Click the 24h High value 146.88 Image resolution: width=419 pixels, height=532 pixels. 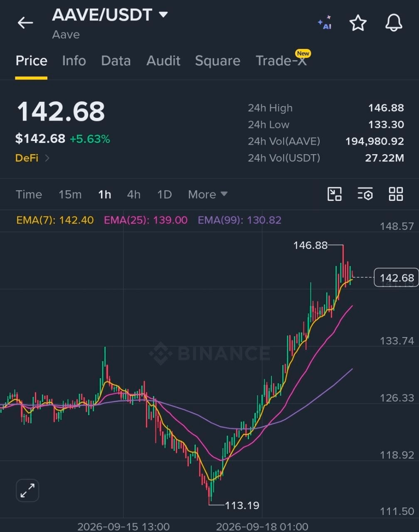point(386,108)
